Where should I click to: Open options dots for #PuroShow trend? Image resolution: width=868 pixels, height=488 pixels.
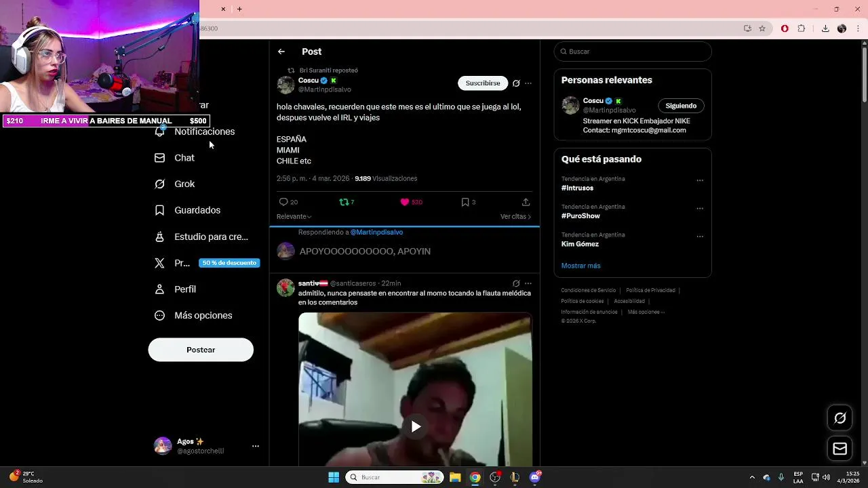(700, 209)
